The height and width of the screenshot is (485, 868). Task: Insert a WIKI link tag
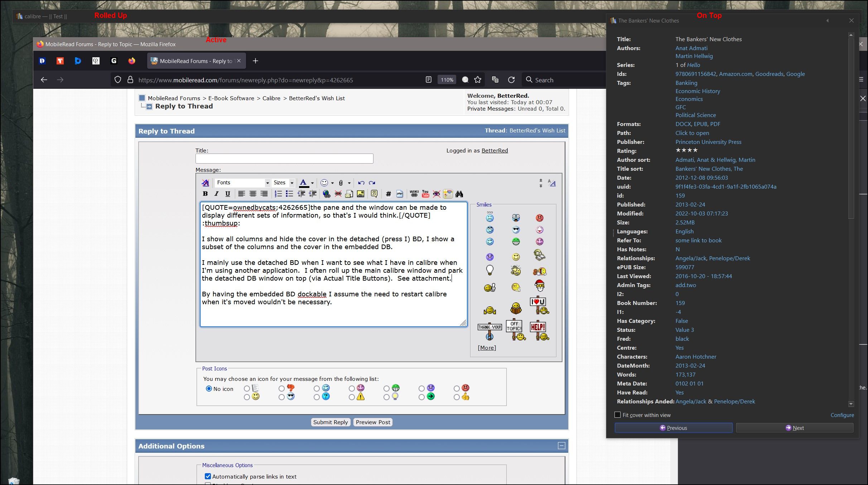(x=414, y=194)
